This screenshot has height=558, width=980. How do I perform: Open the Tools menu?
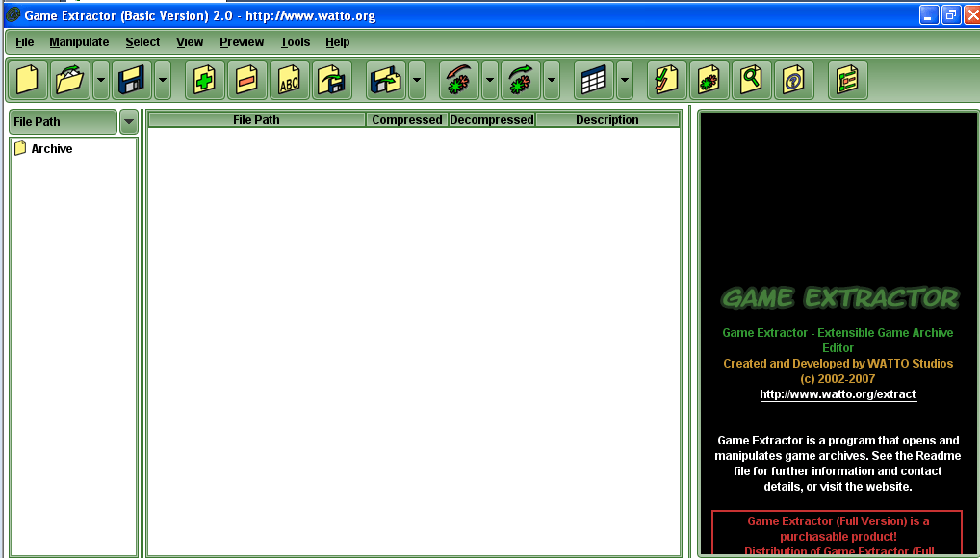click(x=295, y=42)
